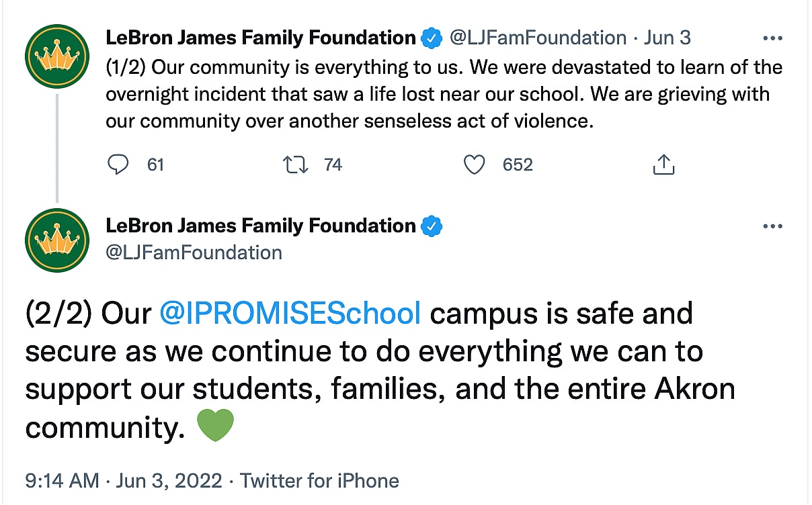This screenshot has height=505, width=812.
Task: Open the @IPROMISESchool mention link
Action: pyautogui.click(x=290, y=314)
